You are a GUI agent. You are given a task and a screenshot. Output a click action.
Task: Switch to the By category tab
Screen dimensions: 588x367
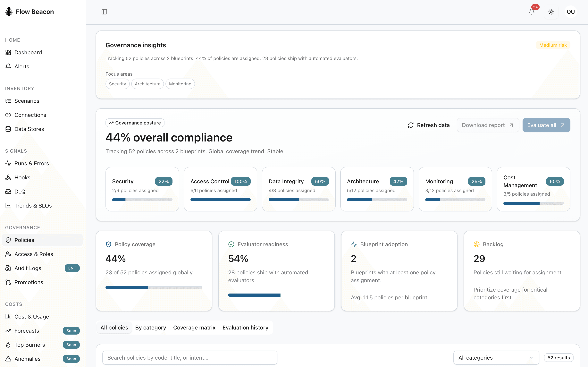point(150,328)
